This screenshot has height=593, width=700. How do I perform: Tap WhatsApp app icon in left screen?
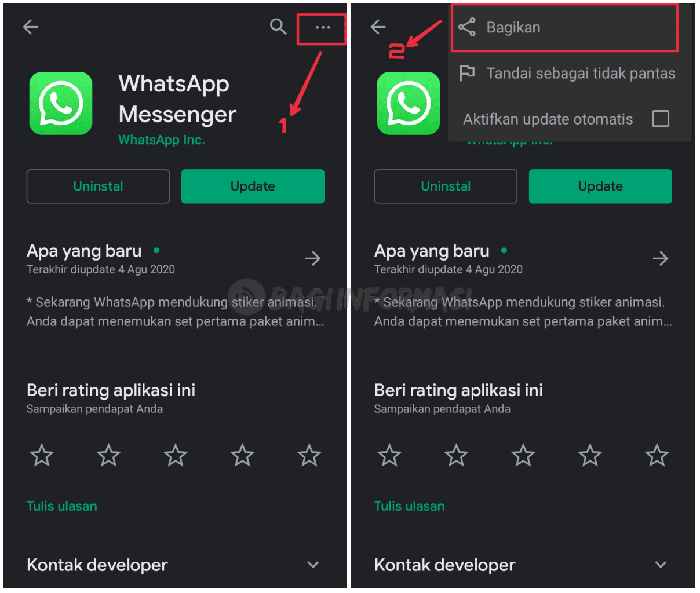point(61,103)
